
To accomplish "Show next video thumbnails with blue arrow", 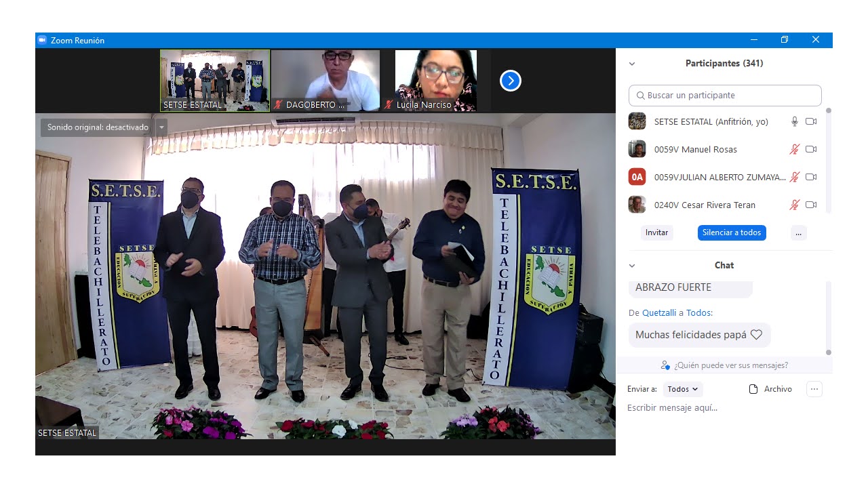I will tap(511, 81).
